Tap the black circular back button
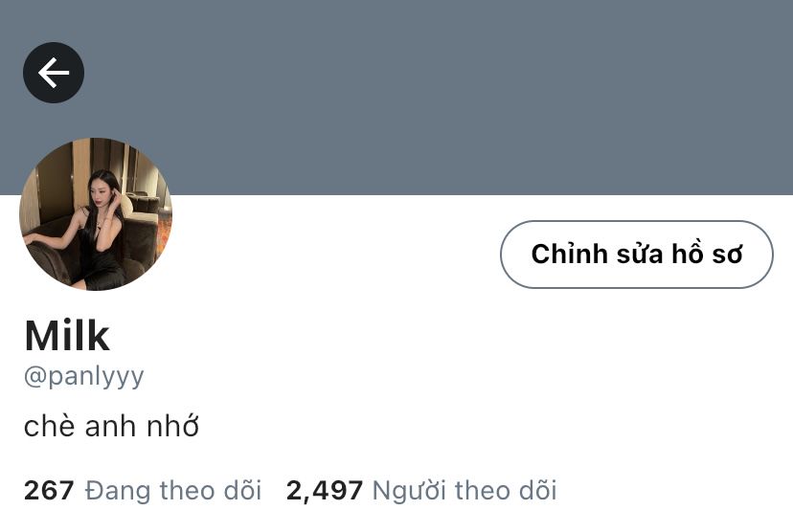Image resolution: width=793 pixels, height=532 pixels. tap(54, 73)
